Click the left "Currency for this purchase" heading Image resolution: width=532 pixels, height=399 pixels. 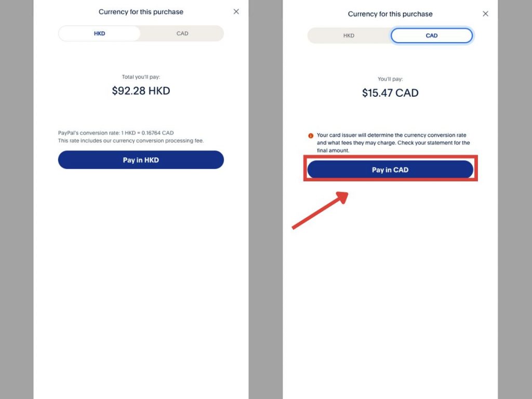(141, 11)
